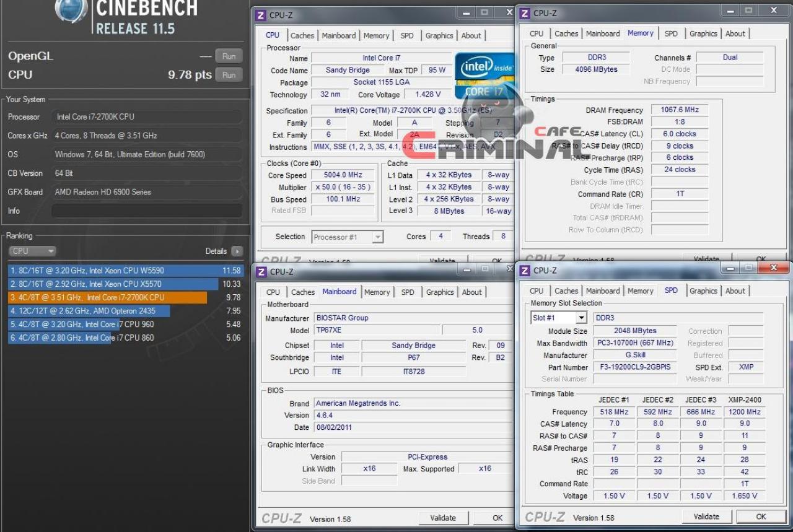The width and height of the screenshot is (793, 532).
Task: Click the Z icon of the CPU-Z processor window title bar
Action: [261, 15]
